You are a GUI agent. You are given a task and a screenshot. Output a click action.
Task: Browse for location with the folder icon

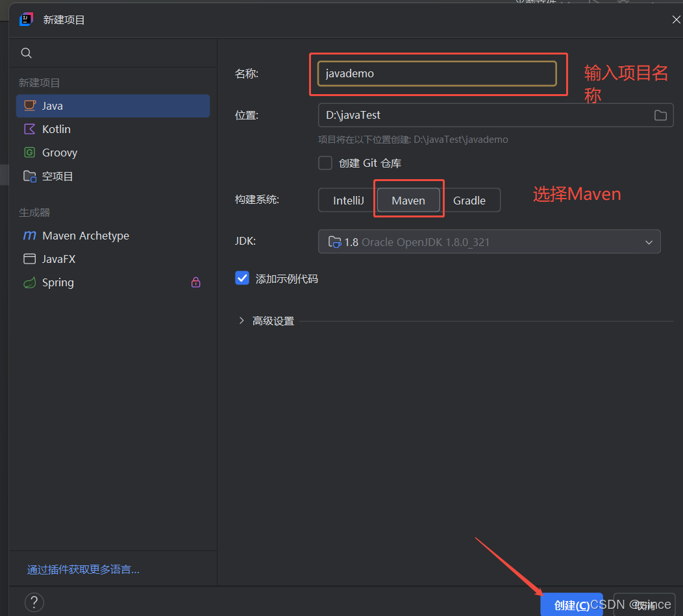point(660,115)
